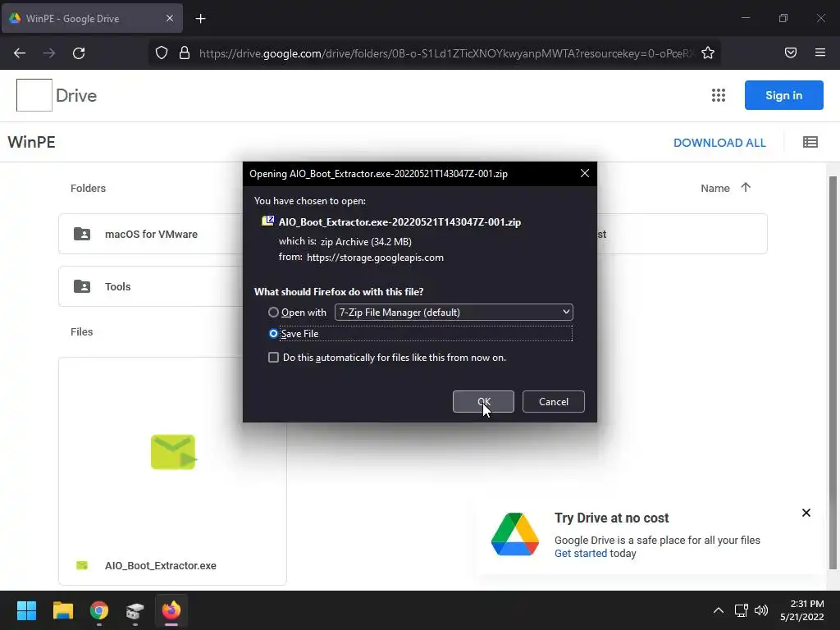Click the volume speaker tray icon
The image size is (840, 630).
(760, 610)
